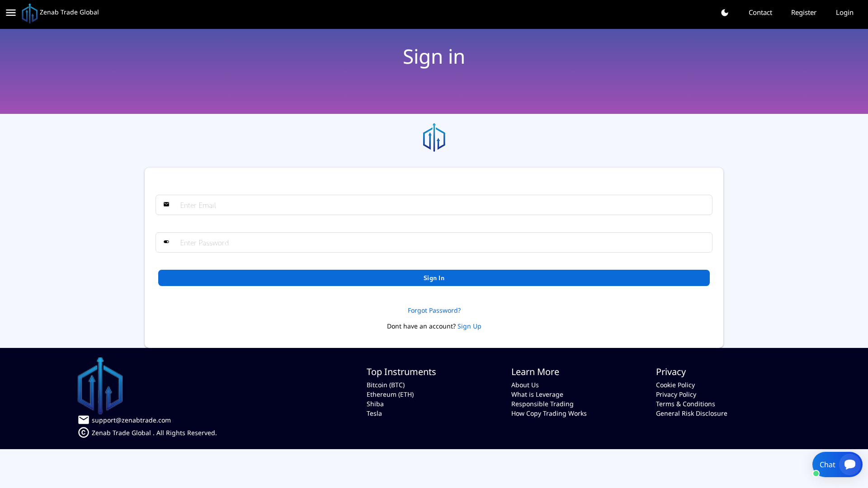868x488 pixels.
Task: Open Contact from the top navigation
Action: 760,13
